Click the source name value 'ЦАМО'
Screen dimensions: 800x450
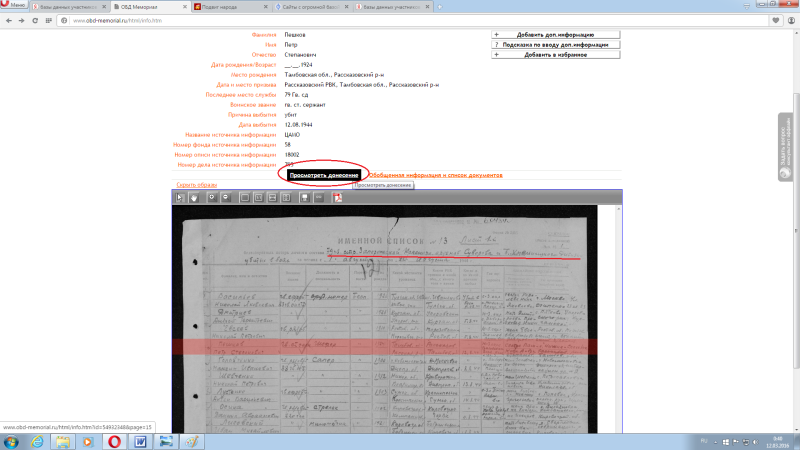click(292, 135)
